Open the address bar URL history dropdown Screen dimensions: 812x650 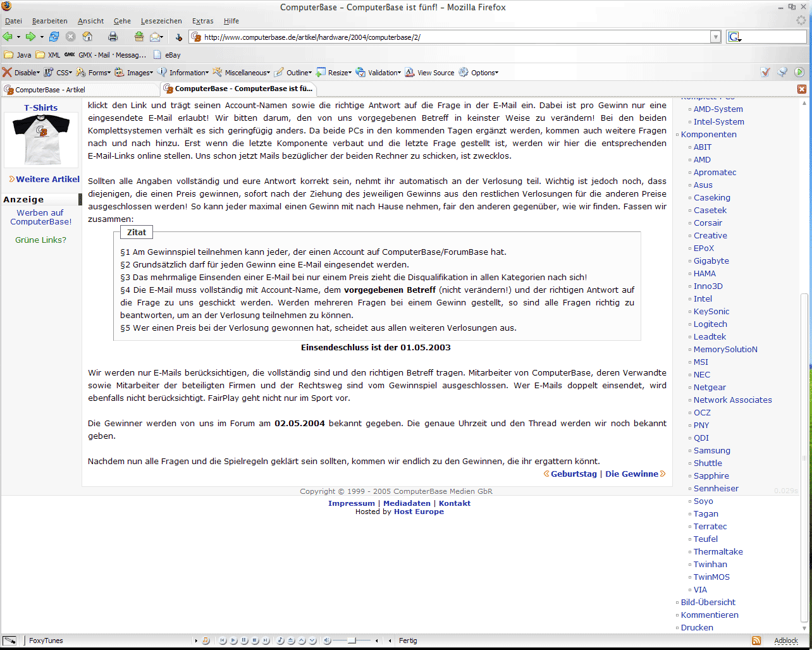click(716, 37)
